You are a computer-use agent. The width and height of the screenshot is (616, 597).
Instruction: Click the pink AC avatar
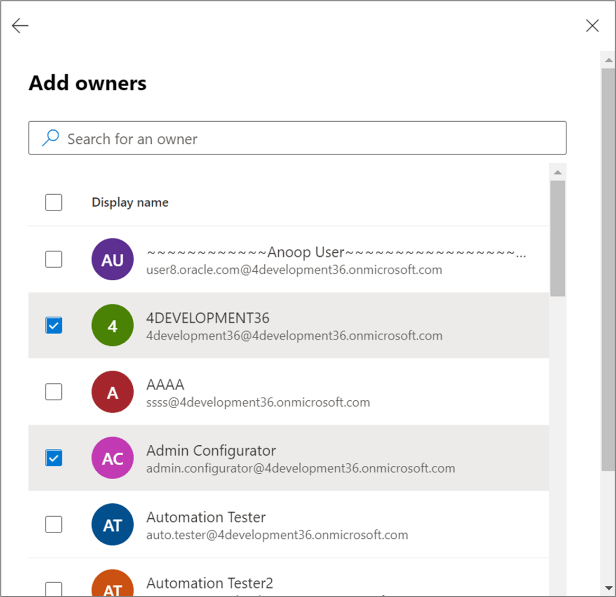pos(112,458)
